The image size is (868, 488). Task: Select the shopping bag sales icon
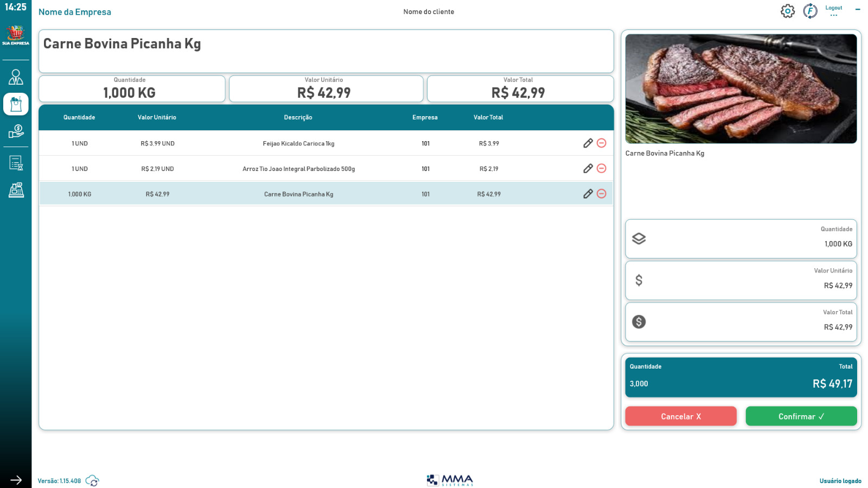pyautogui.click(x=16, y=104)
